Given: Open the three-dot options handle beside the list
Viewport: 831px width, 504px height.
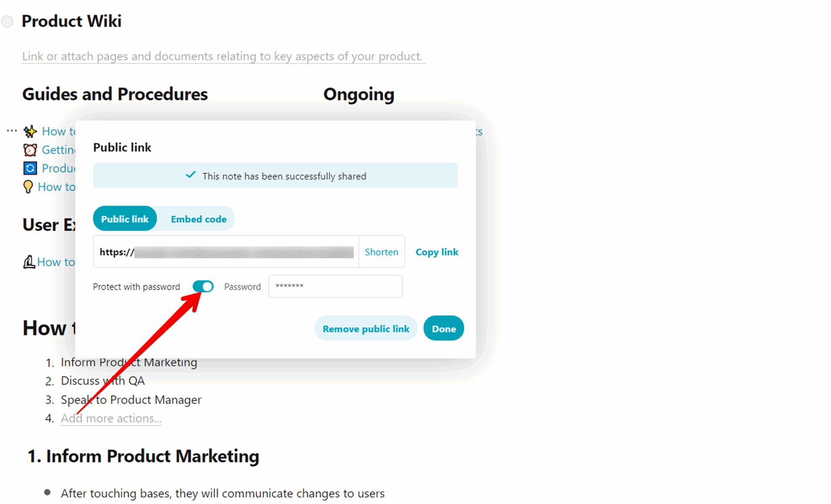Looking at the screenshot, I should click(11, 130).
